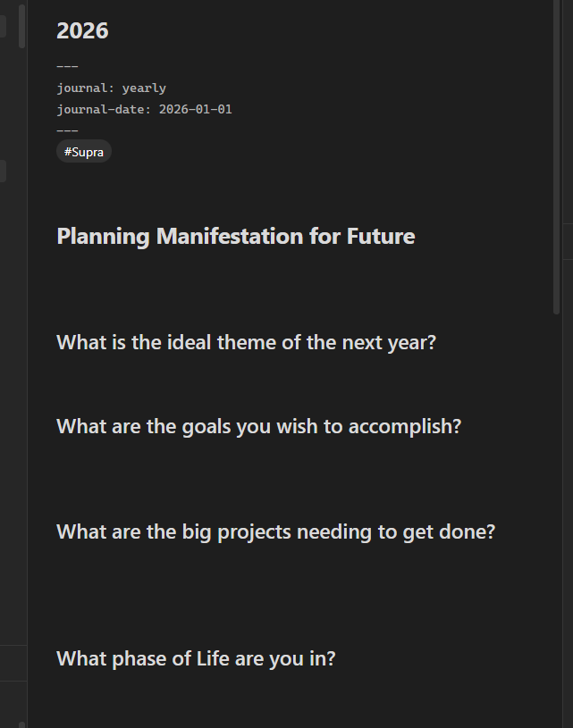Click the big projects question heading

(275, 532)
